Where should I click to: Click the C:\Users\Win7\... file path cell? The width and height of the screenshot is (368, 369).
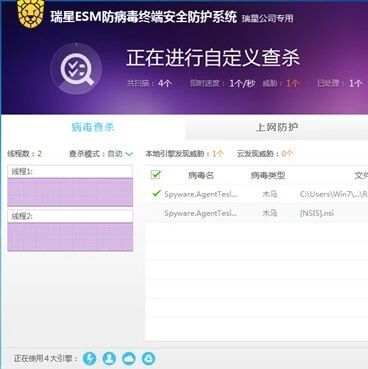(x=334, y=194)
